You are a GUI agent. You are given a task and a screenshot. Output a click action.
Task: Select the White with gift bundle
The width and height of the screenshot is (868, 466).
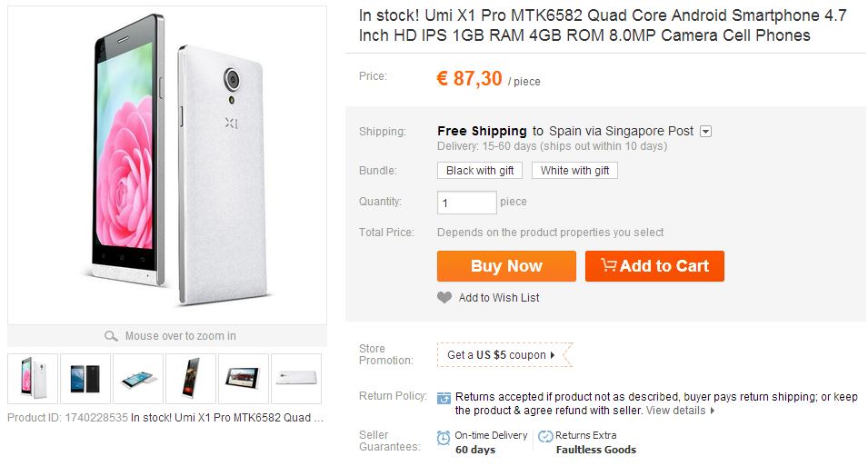pyautogui.click(x=574, y=171)
